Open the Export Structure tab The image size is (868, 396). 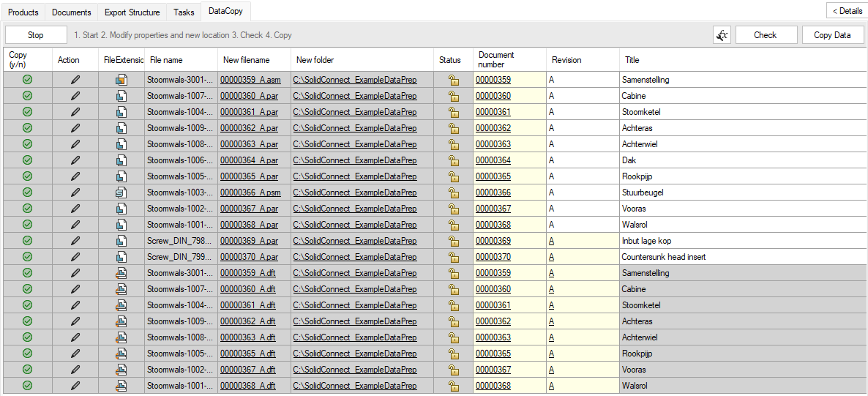[x=132, y=12]
